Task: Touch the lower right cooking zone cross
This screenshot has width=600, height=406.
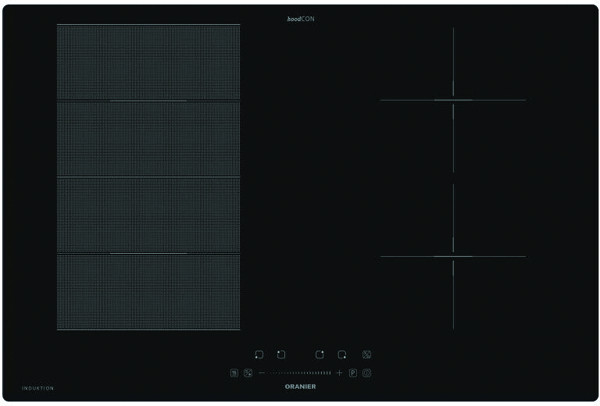Action: [453, 257]
